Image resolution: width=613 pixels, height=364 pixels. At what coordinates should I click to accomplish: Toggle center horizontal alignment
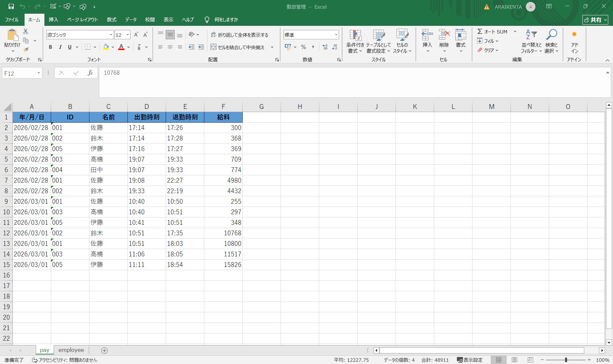(x=170, y=47)
